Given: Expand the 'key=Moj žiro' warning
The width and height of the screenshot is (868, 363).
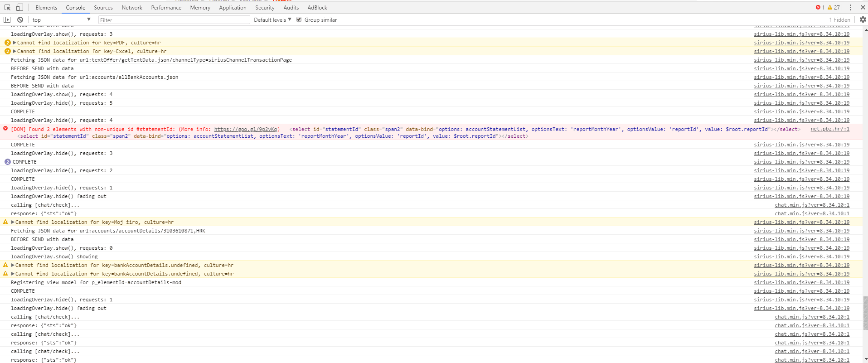Looking at the screenshot, I should [x=13, y=222].
